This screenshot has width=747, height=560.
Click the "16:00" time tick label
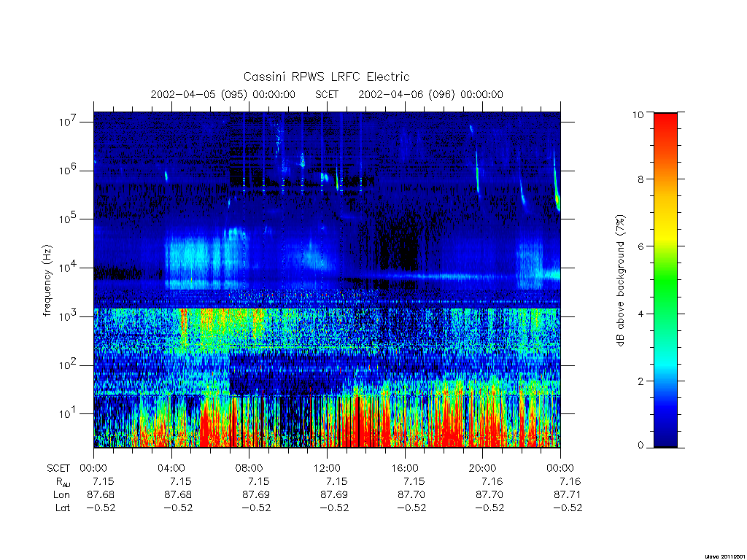pyautogui.click(x=404, y=468)
